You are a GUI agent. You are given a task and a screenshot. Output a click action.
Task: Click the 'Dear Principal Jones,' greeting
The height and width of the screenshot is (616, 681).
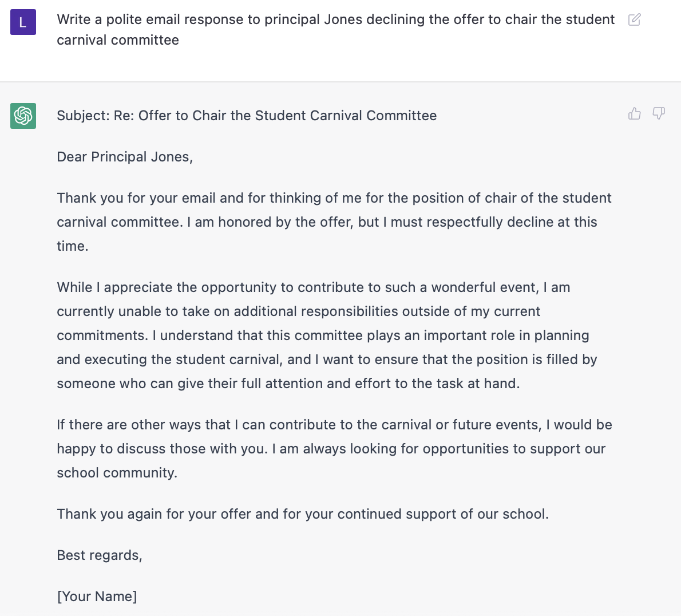point(125,157)
